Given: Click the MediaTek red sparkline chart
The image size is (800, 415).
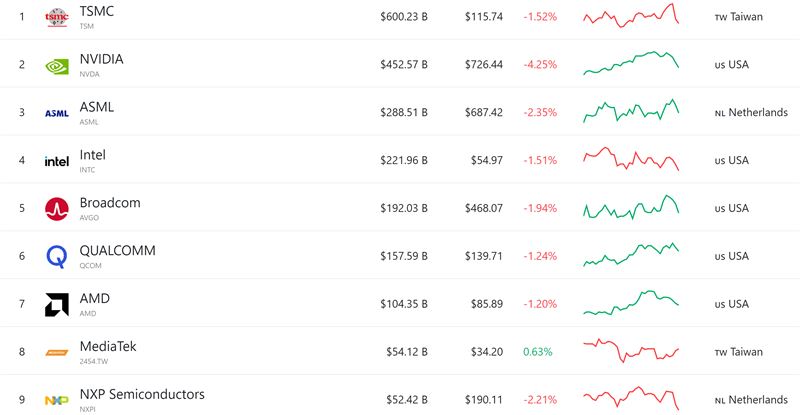Looking at the screenshot, I should tap(631, 351).
